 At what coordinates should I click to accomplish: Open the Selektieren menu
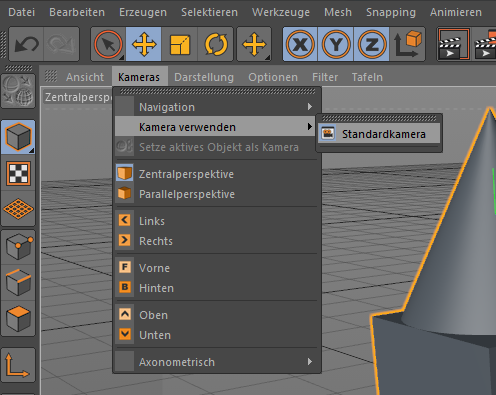209,12
